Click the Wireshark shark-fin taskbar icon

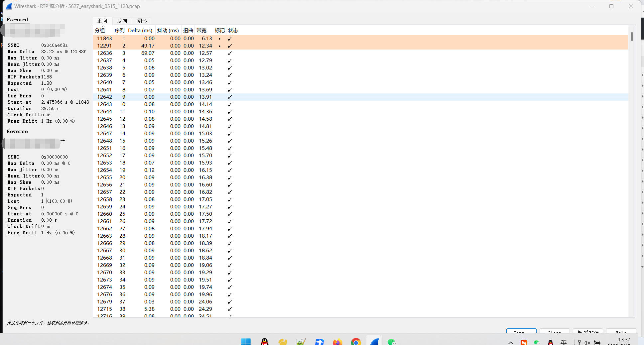tap(374, 342)
